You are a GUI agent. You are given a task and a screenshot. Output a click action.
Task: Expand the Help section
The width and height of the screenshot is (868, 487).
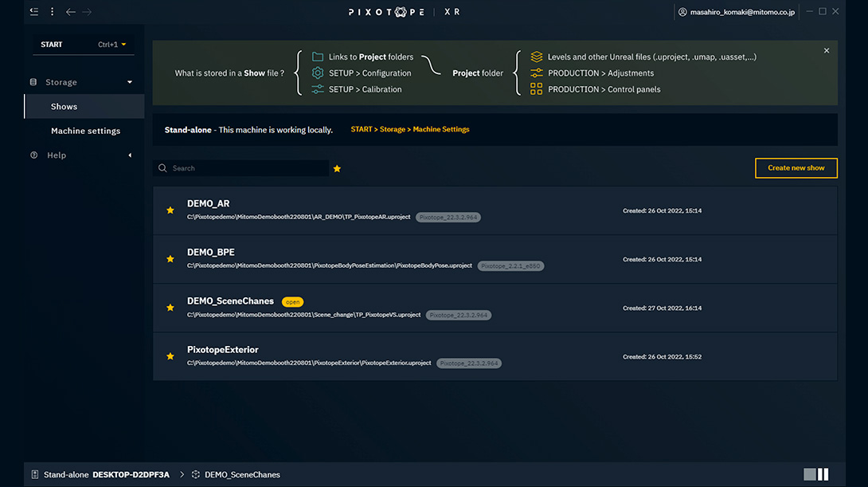click(x=130, y=155)
